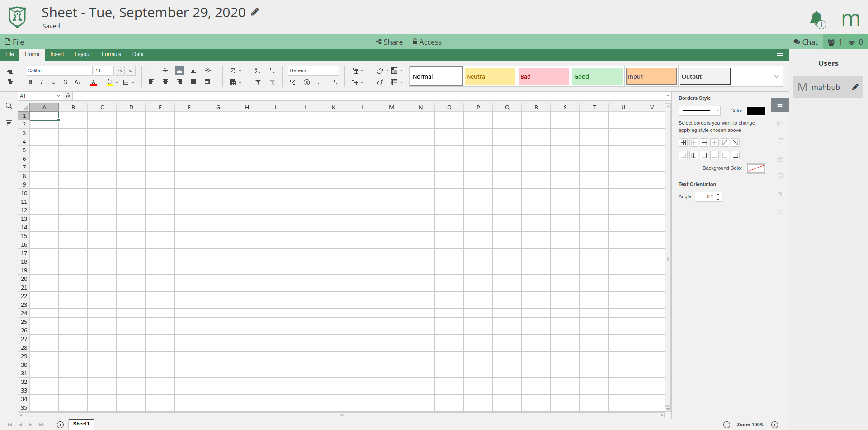Apply the left border option
Image resolution: width=868 pixels, height=430 pixels.
click(x=683, y=155)
